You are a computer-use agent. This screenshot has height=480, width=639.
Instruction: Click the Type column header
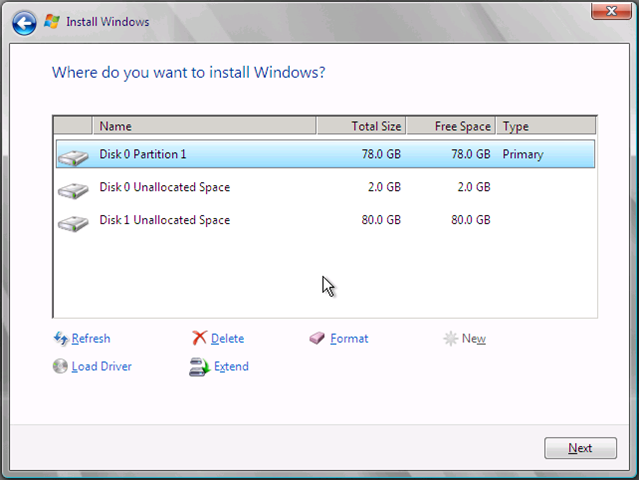click(x=546, y=126)
